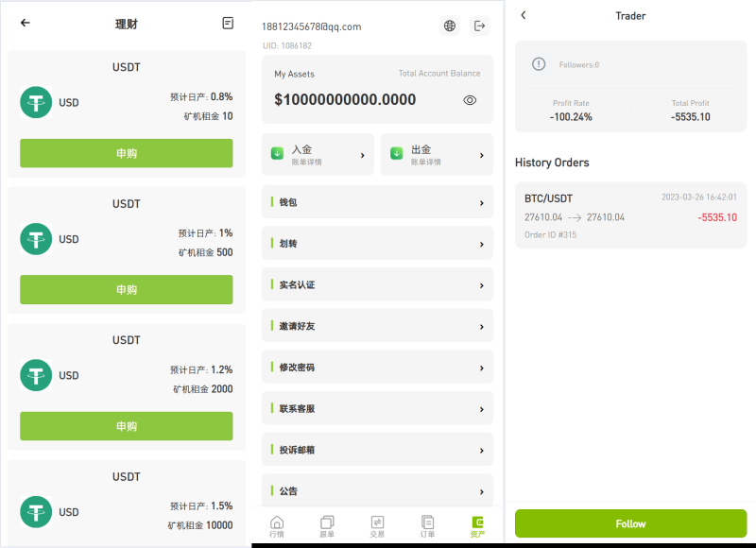
Task: Expand the 钱包 wallet row
Action: pos(377,202)
